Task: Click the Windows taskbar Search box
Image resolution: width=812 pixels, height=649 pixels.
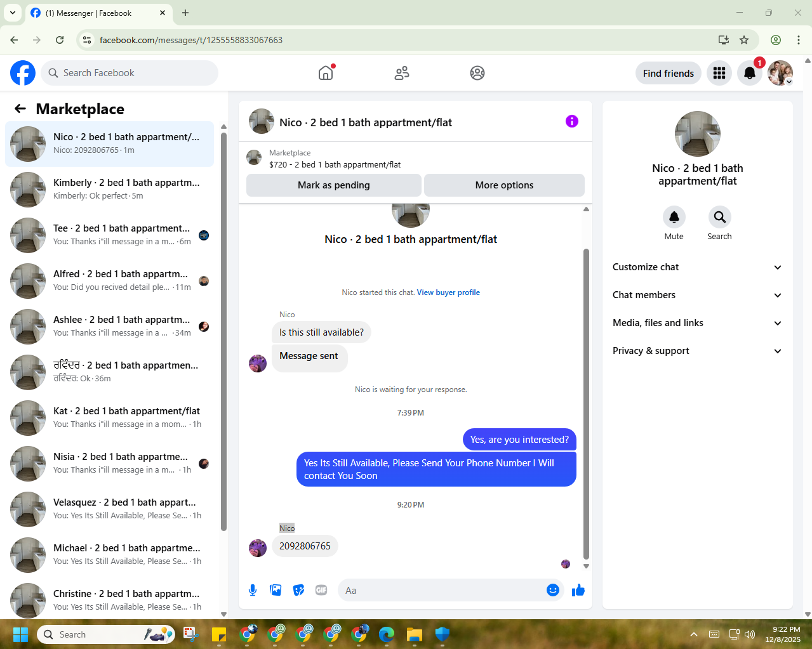Action: click(106, 634)
